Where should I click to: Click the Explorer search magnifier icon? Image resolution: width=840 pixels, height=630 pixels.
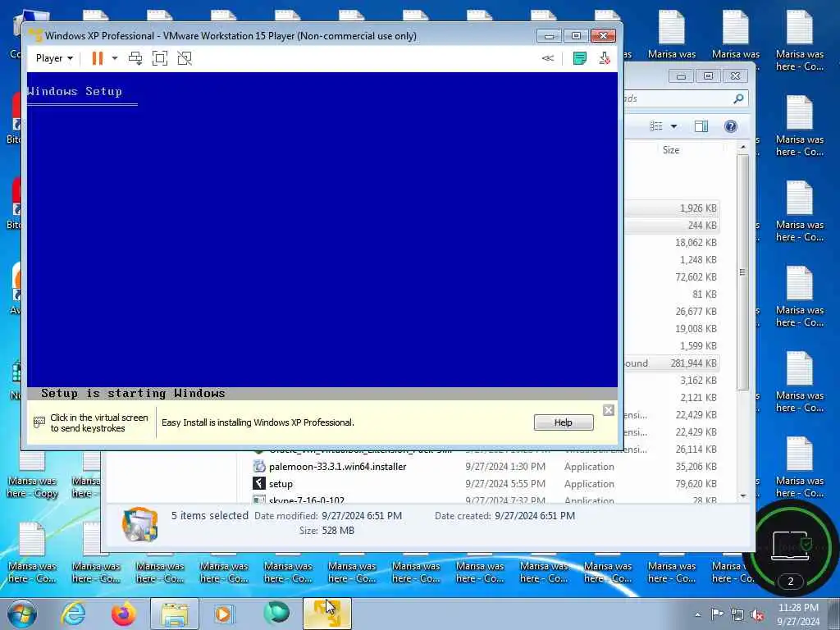738,98
